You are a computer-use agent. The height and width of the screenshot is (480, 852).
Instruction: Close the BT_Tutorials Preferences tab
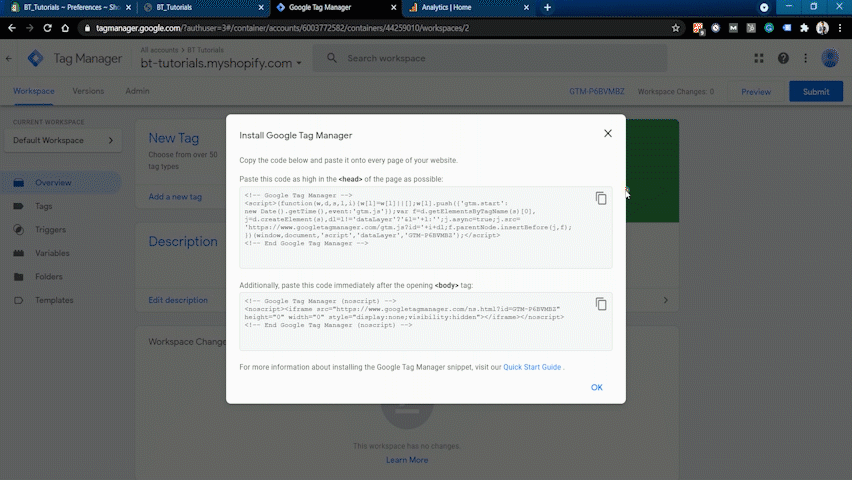coord(128,7)
